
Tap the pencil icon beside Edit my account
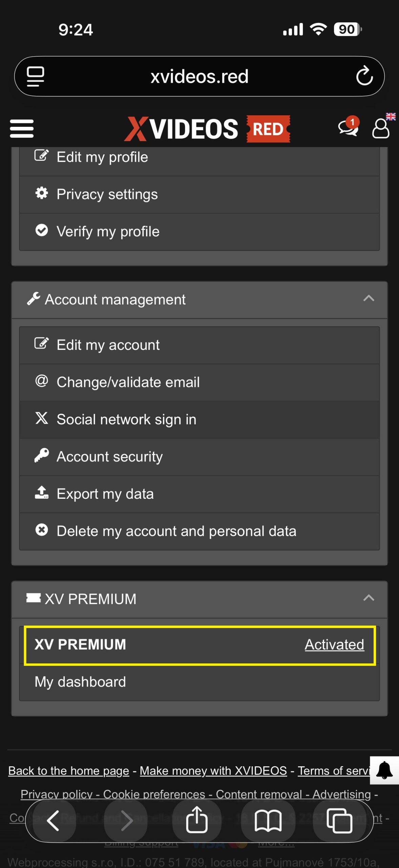[x=42, y=343]
